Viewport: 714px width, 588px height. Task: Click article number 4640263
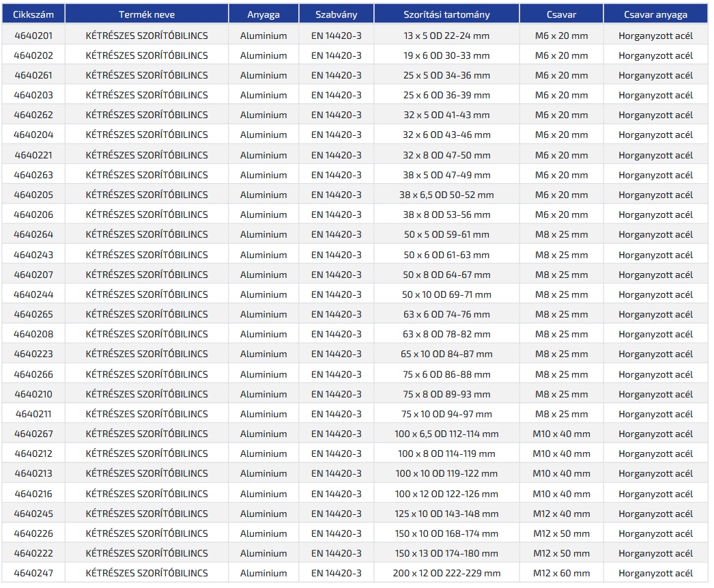[33, 175]
